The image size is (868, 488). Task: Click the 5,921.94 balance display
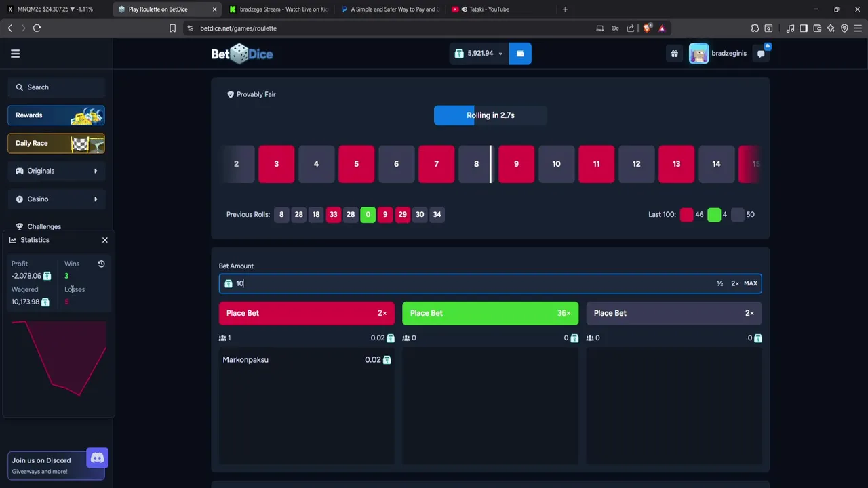coord(480,54)
